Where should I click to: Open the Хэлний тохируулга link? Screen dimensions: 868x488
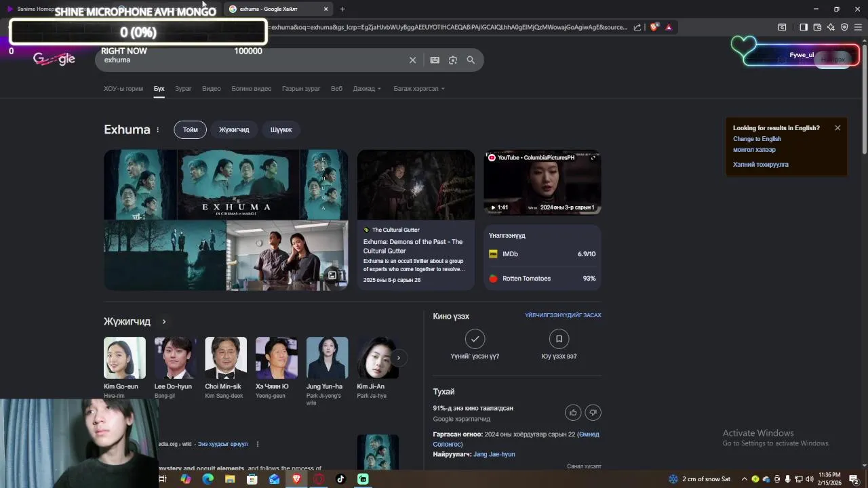tap(761, 165)
